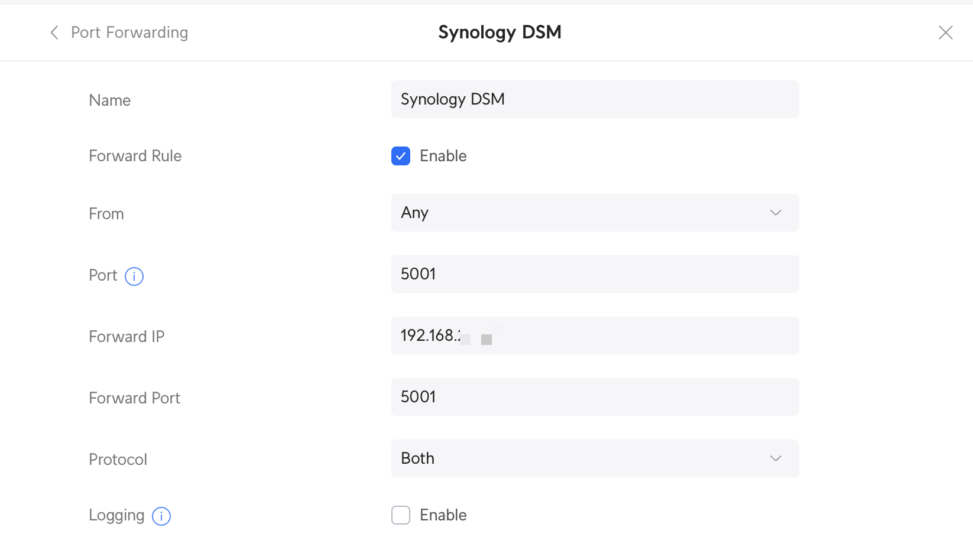Click the Forward Port input field
Viewport: 973px width, 560px height.
(x=594, y=397)
